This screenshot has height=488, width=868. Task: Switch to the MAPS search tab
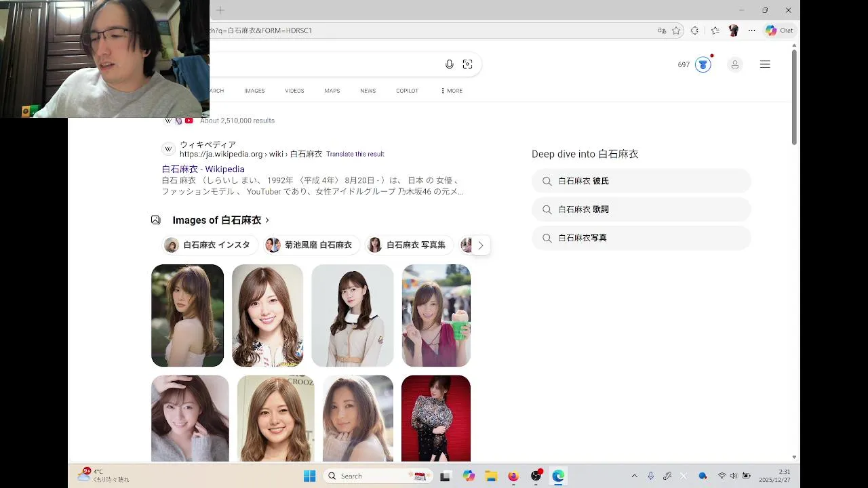click(x=332, y=91)
